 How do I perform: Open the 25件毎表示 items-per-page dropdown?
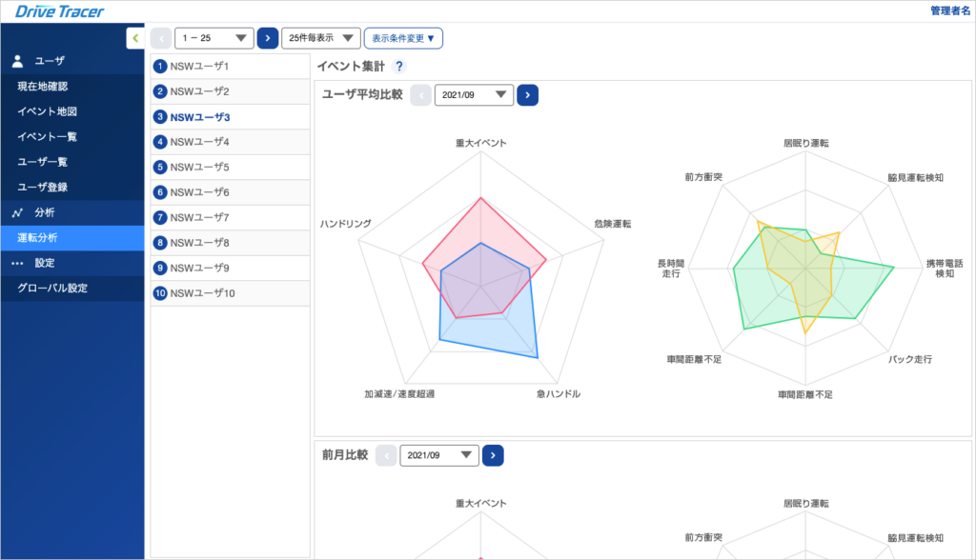[x=320, y=38]
